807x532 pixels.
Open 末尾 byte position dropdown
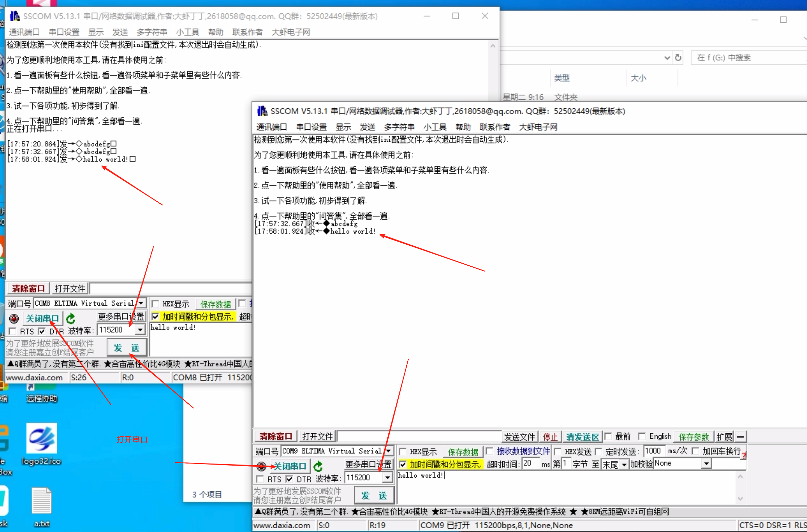tap(624, 465)
